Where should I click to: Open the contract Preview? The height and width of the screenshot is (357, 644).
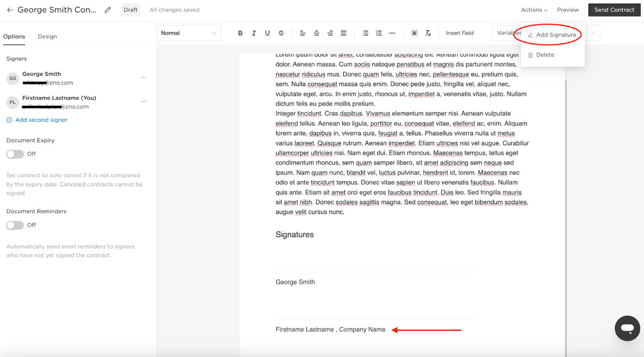click(x=568, y=10)
